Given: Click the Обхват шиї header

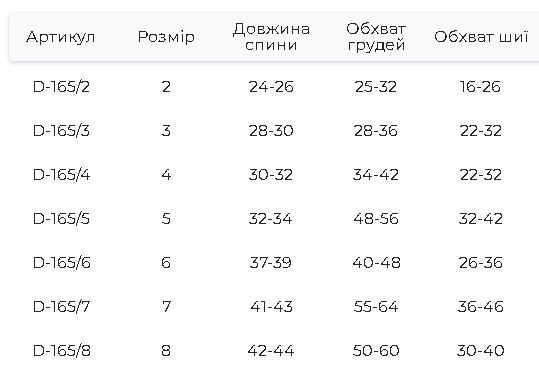Looking at the screenshot, I should (x=481, y=37).
